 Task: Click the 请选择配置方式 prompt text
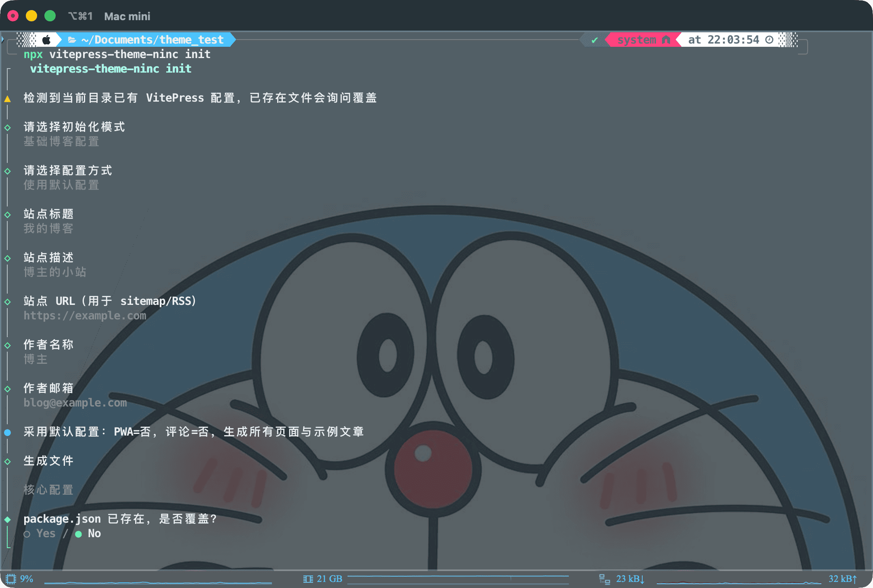(68, 170)
